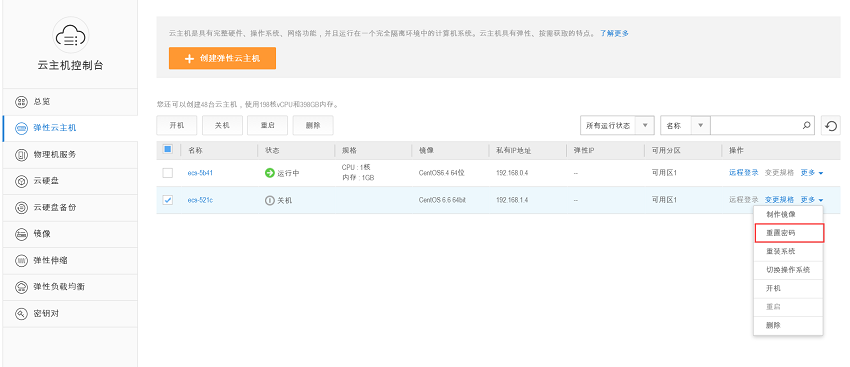Click 远程登录 for ecs-521c
The image size is (850, 367).
(x=744, y=200)
